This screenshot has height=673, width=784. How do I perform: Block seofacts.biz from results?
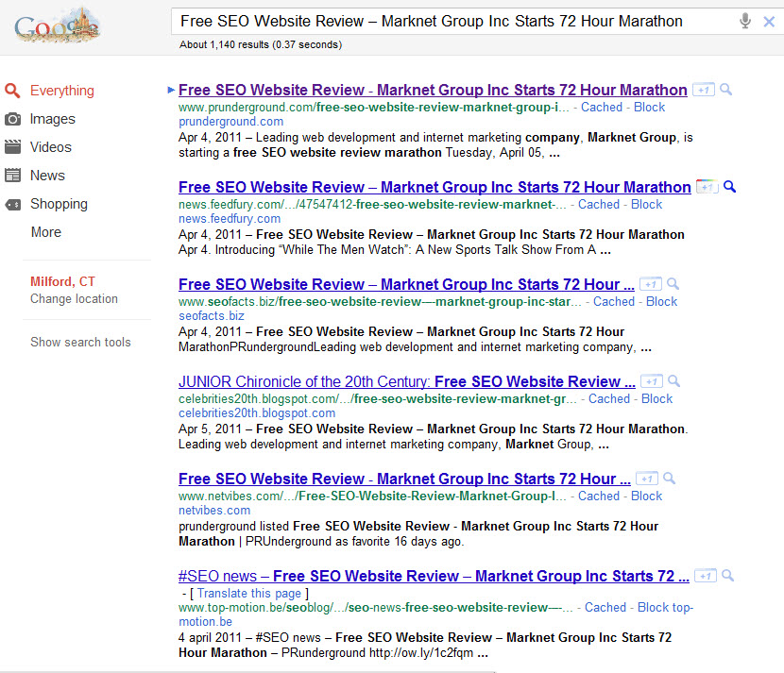(x=661, y=301)
